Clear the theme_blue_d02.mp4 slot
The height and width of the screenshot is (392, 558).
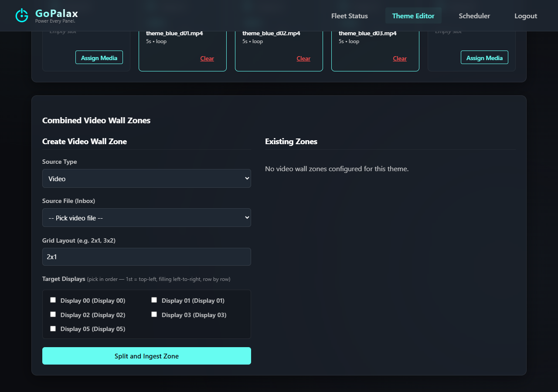click(303, 58)
